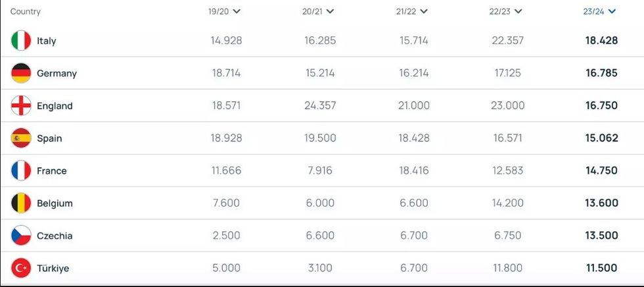Viewport: 644px width, 287px height.
Task: Click the England flag icon
Action: [21, 106]
